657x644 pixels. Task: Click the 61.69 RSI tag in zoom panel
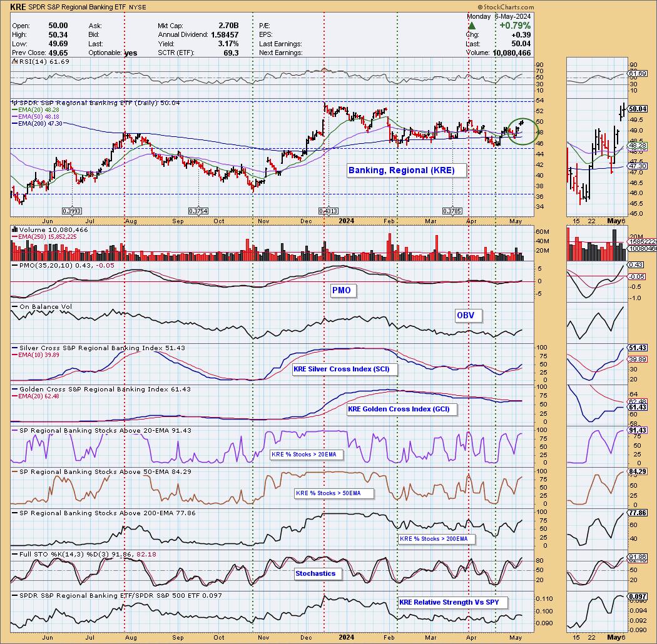[x=638, y=74]
